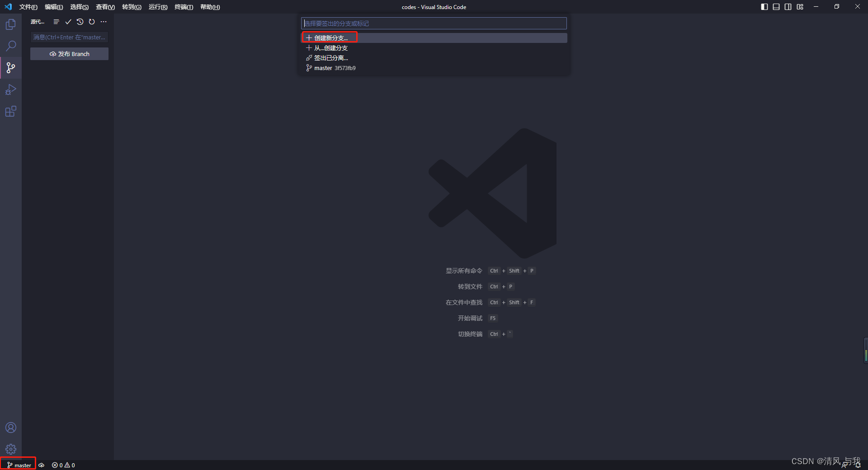
Task: Open the 文件(F) menu
Action: click(x=28, y=7)
